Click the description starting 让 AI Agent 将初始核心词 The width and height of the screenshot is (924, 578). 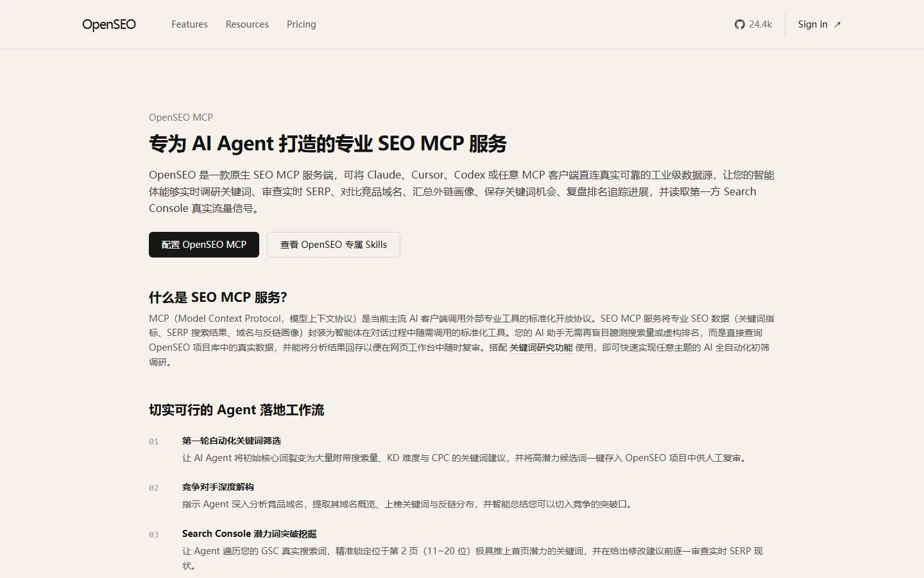click(x=466, y=458)
